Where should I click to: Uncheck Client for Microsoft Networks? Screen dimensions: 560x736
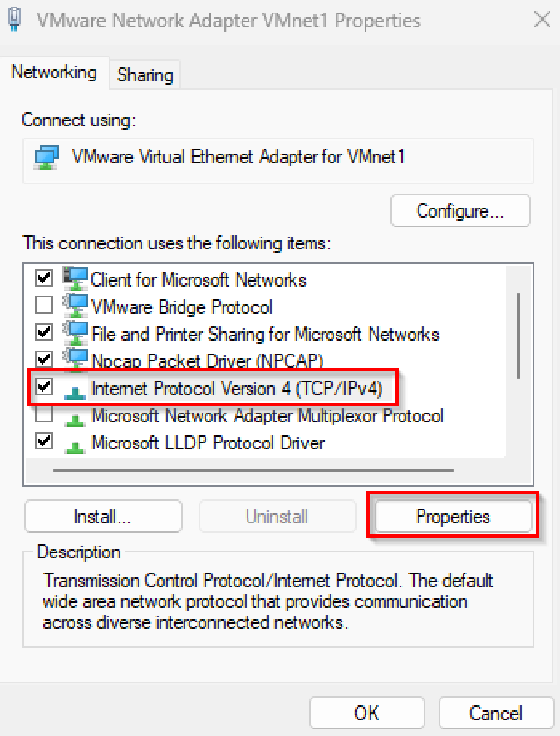click(44, 278)
